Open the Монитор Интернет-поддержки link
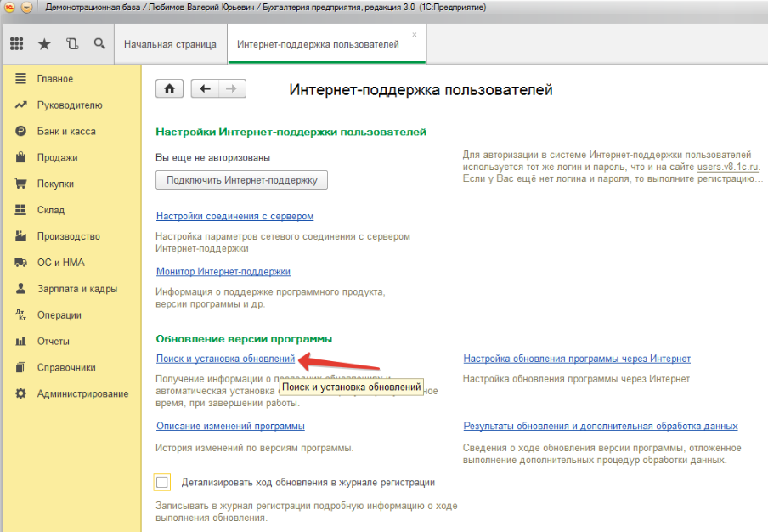768x532 pixels. pyautogui.click(x=223, y=272)
